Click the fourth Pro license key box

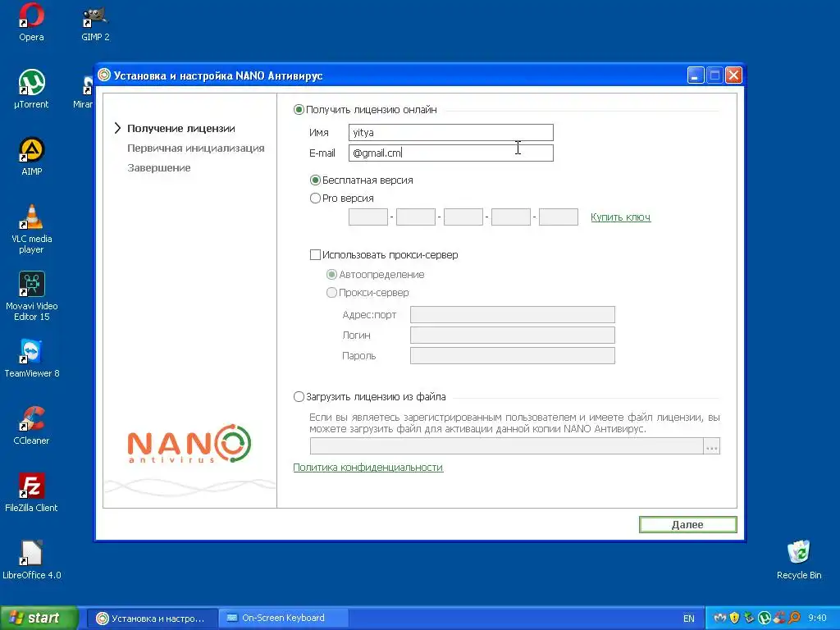[511, 217]
